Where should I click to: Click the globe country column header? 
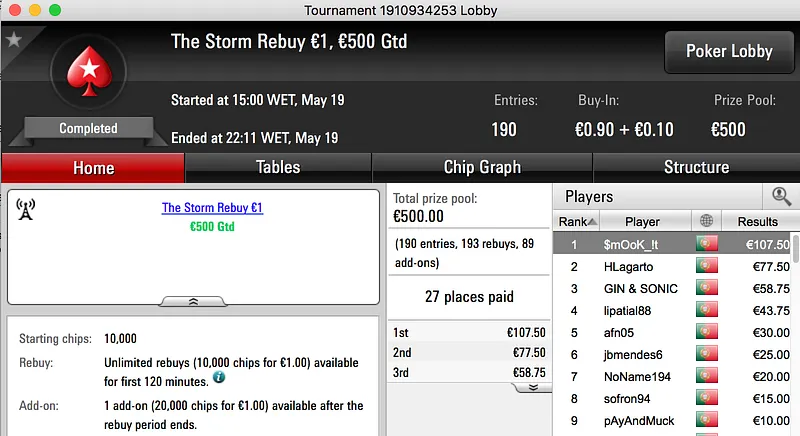708,221
